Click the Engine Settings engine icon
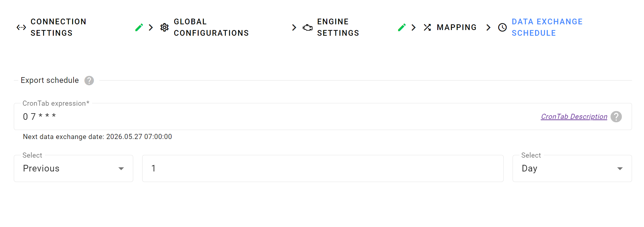This screenshot has width=644, height=227. click(x=307, y=28)
